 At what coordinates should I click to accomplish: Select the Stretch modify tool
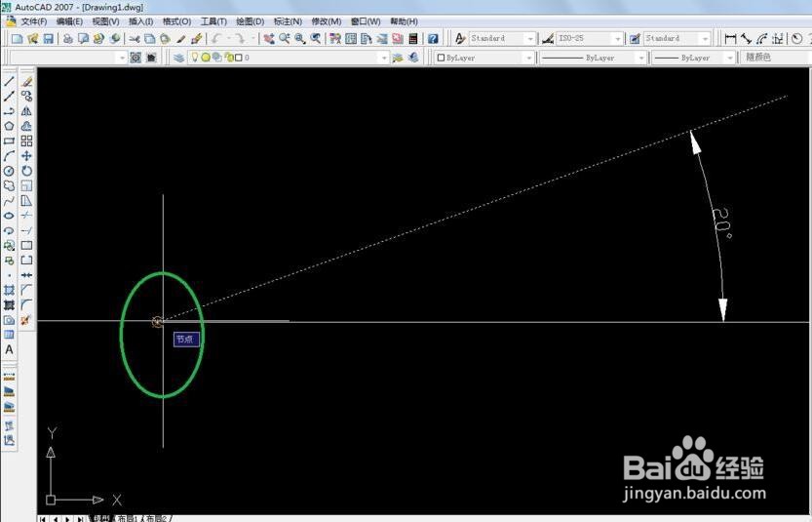coord(27,201)
